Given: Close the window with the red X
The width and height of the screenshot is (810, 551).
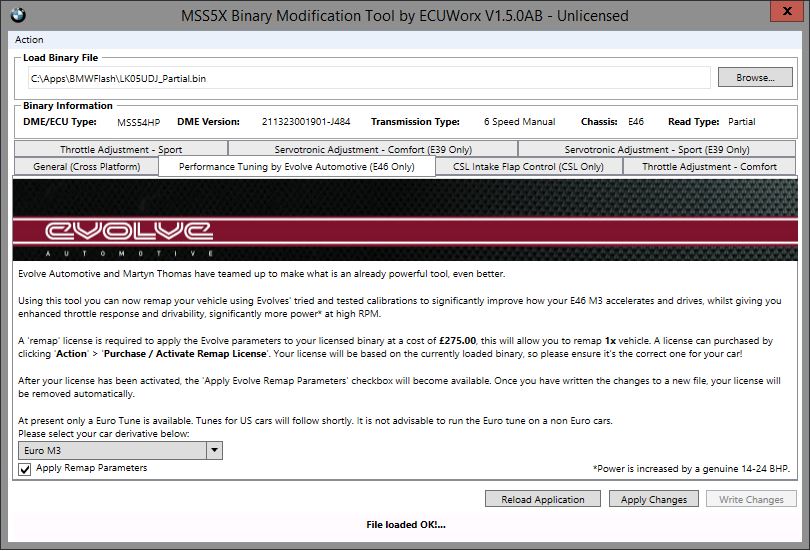Looking at the screenshot, I should [x=786, y=11].
